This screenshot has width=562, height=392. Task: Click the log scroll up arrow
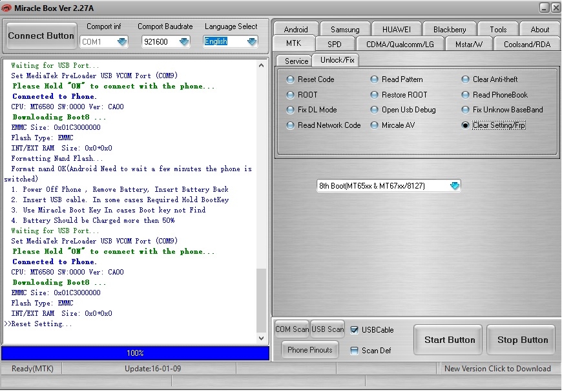261,65
